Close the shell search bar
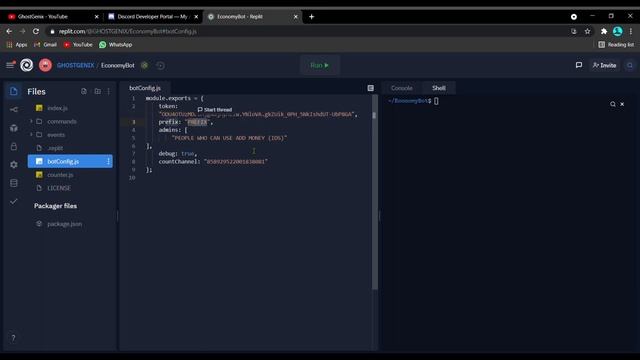 [622, 104]
